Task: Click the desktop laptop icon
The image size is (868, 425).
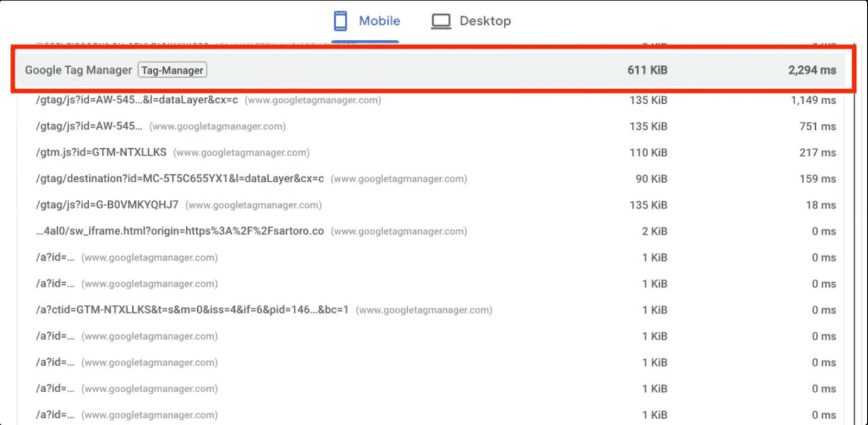Action: point(441,21)
